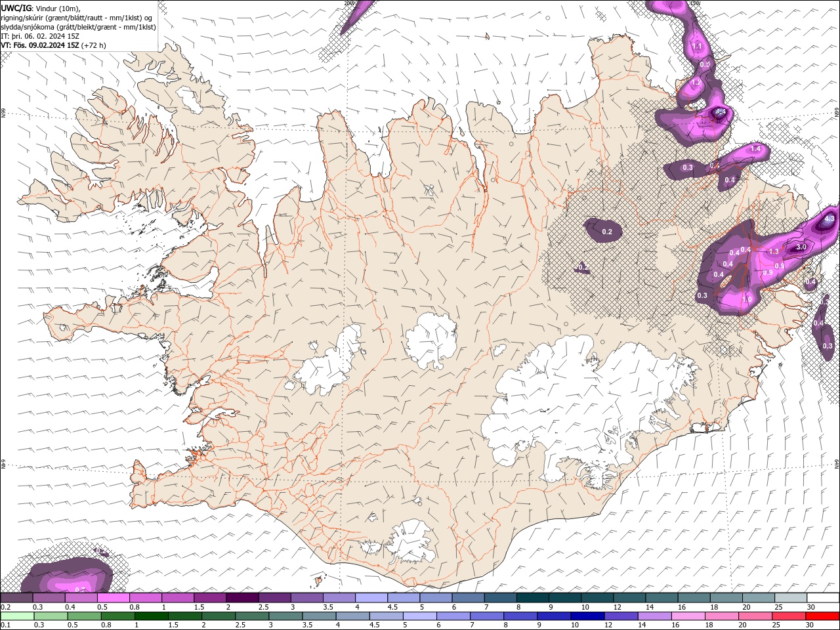Click the round Hofsjökull glacier white area
Viewport: 840px width, 630px height.
click(431, 340)
